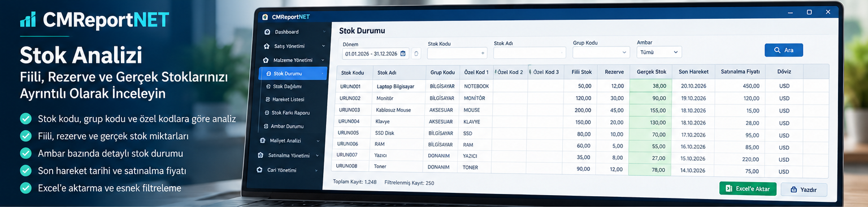Click the Ara search button
Screen dimensions: 868x207
point(784,50)
